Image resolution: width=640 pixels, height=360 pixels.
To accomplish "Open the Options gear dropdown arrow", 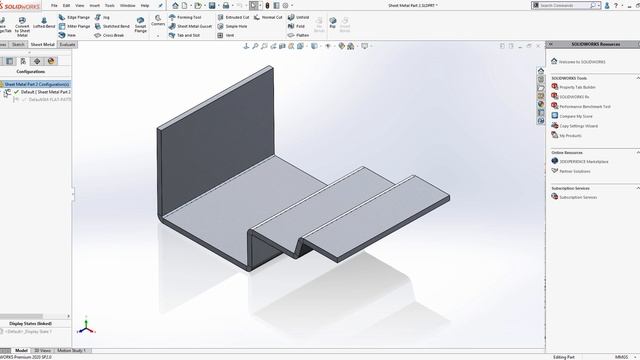I will pos(292,6).
